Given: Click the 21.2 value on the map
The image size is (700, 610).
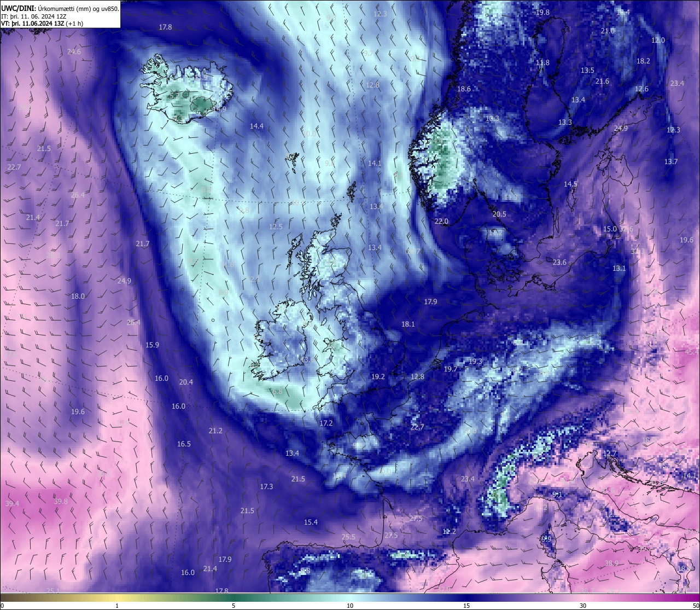Looking at the screenshot, I should click(x=215, y=431).
